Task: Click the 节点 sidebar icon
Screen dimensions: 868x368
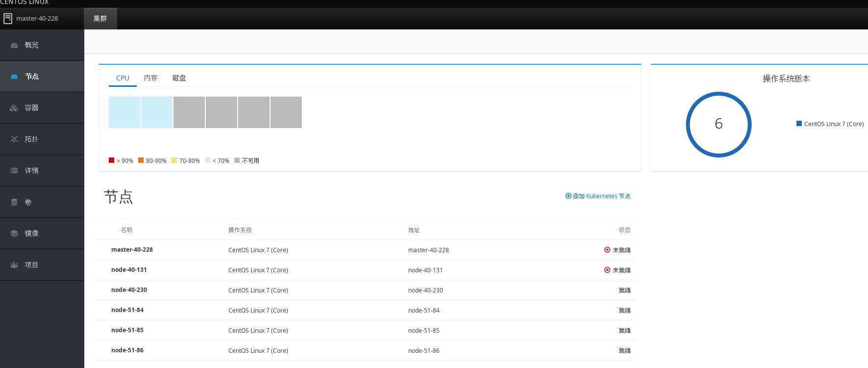Action: 14,77
